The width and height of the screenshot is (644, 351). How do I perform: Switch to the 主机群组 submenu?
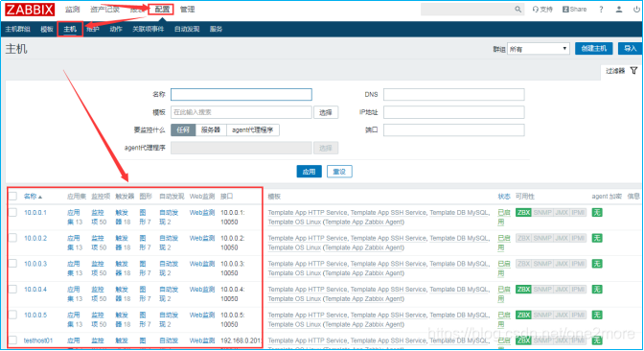17,29
